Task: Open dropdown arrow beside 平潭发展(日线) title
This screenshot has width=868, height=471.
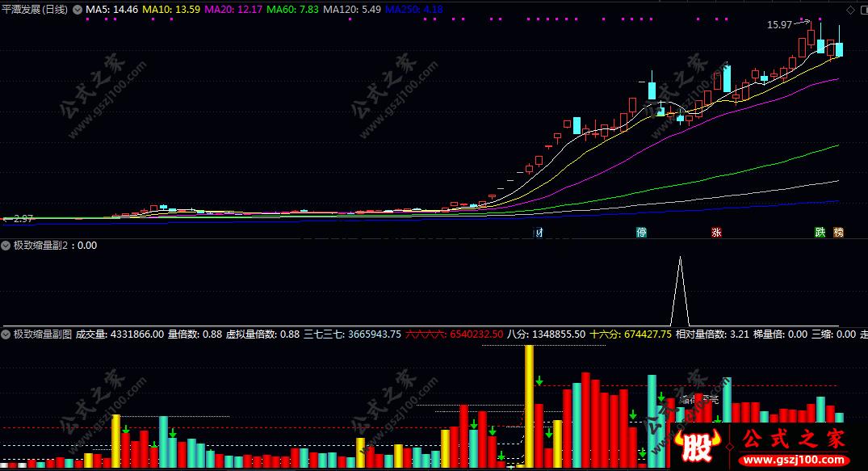Action: 77,10
